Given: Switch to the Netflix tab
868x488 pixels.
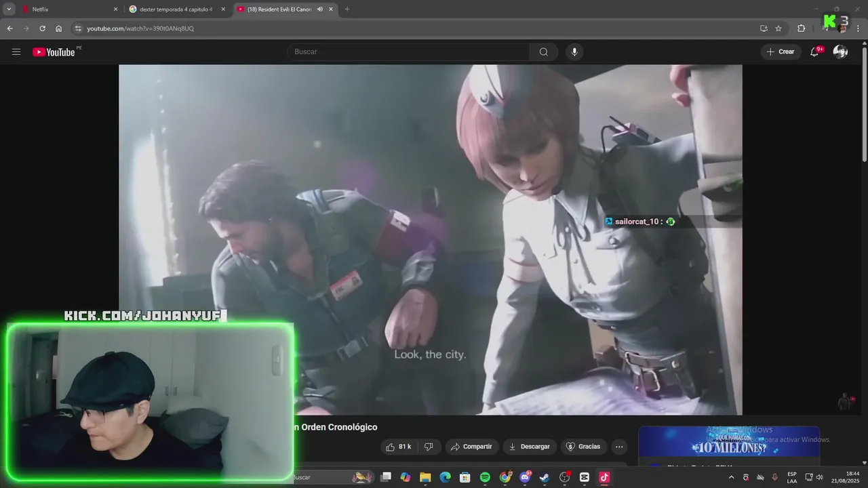Looking at the screenshot, I should click(x=70, y=9).
